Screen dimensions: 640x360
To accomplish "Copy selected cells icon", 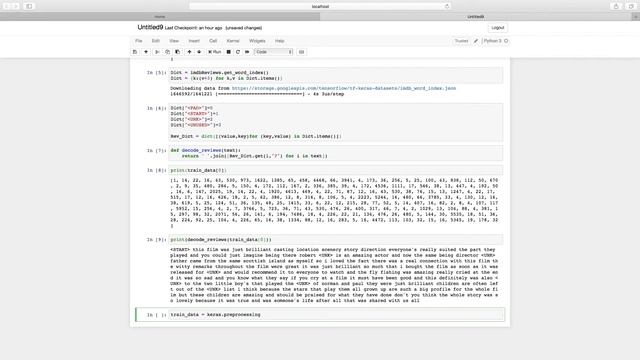I will pyautogui.click(x=167, y=52).
